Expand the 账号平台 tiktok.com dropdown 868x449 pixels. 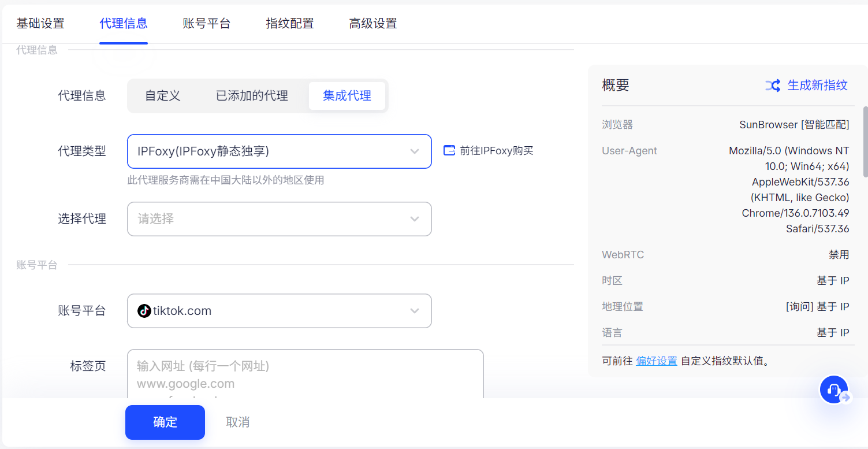(x=414, y=311)
